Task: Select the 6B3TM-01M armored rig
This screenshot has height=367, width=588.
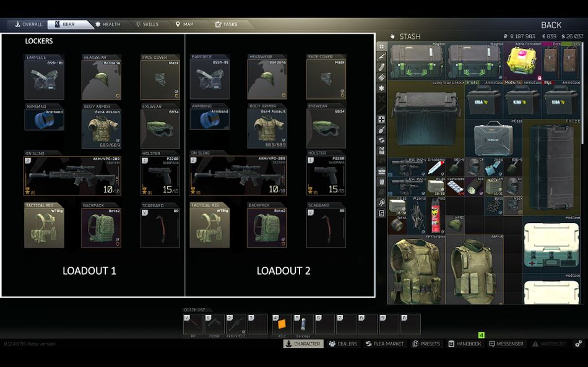Action: pyautogui.click(x=417, y=269)
